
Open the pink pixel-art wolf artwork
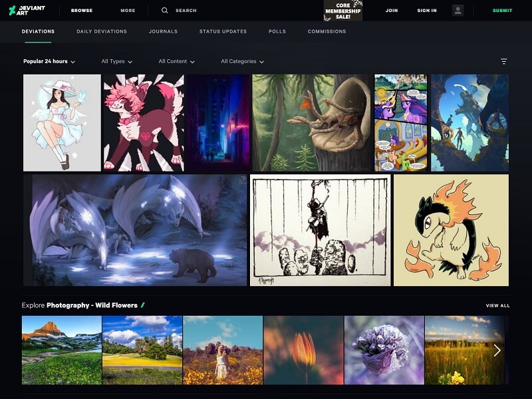[144, 123]
